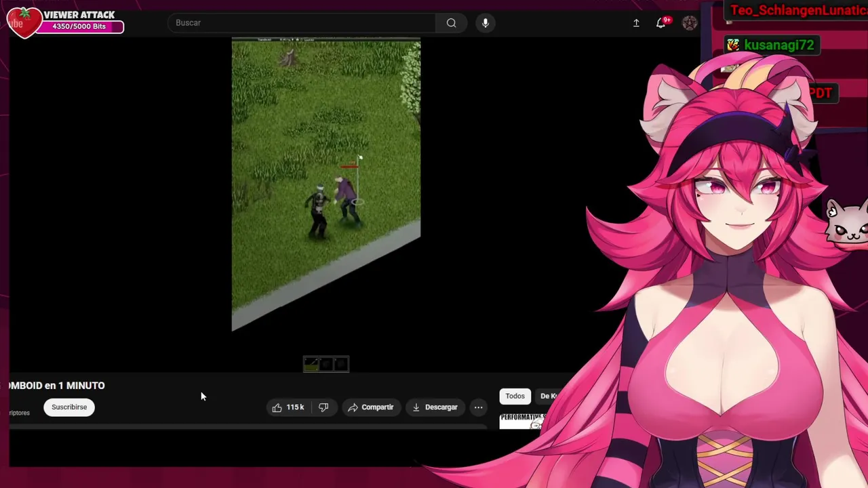Screen dimensions: 868x488
Task: Click the Viewer Attack bits progress bar
Action: [79, 26]
